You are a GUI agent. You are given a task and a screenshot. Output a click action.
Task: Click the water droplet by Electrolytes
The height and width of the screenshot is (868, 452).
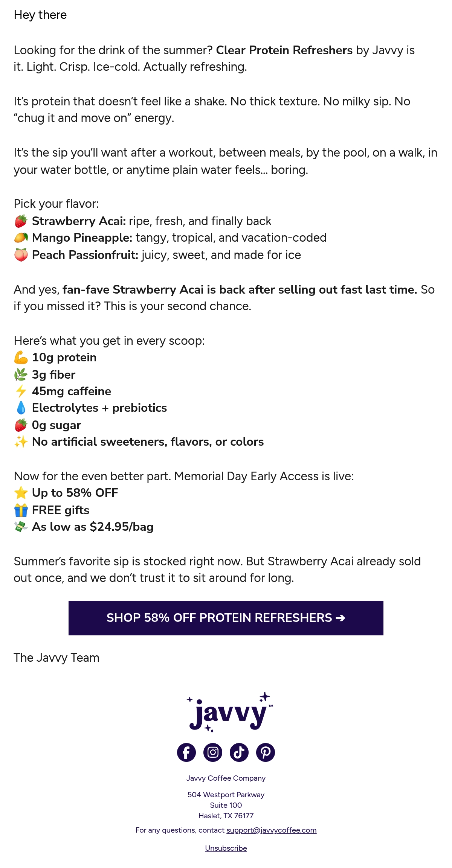tap(21, 408)
